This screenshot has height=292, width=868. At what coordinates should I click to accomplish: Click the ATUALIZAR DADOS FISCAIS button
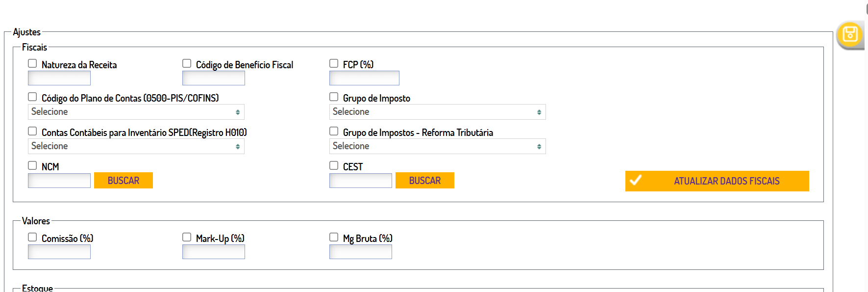coord(726,181)
